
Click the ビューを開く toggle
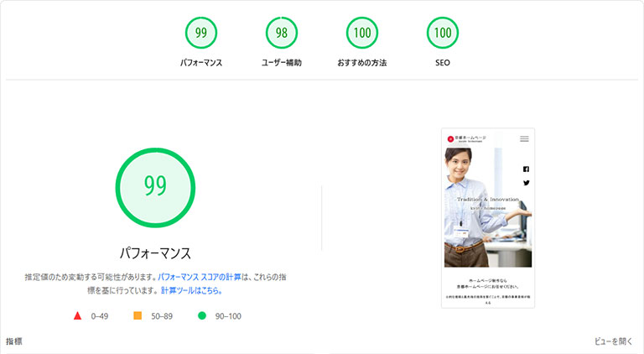point(613,341)
